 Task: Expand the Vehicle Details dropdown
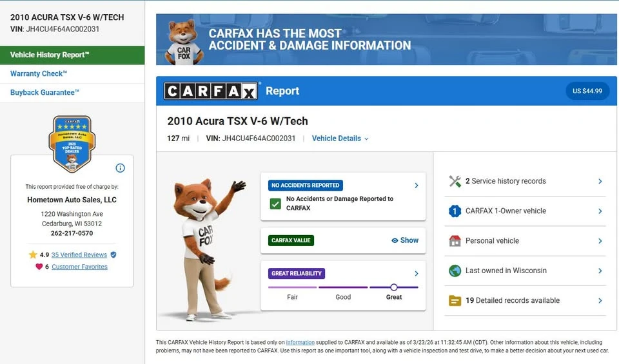click(340, 139)
